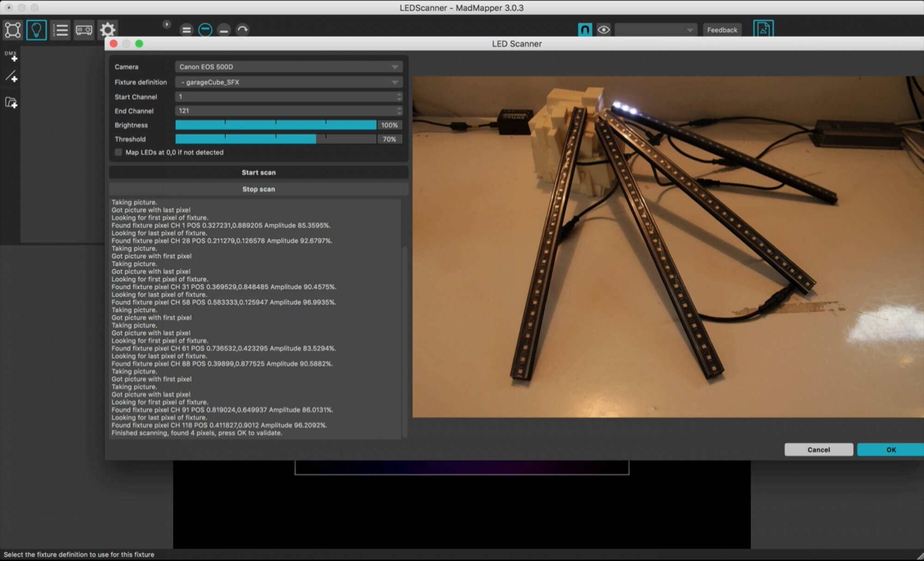Select the highlighted circle-with-line toolbar icon
The image size is (924, 561).
pos(205,30)
